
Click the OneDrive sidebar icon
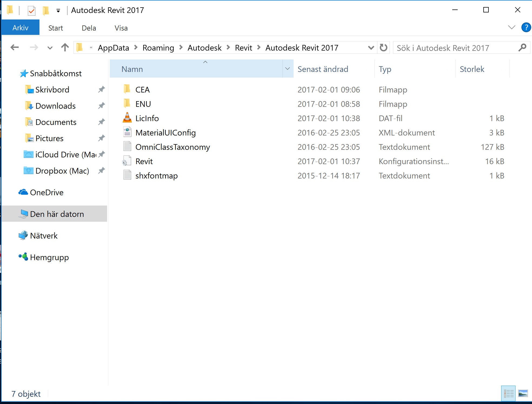pos(23,192)
